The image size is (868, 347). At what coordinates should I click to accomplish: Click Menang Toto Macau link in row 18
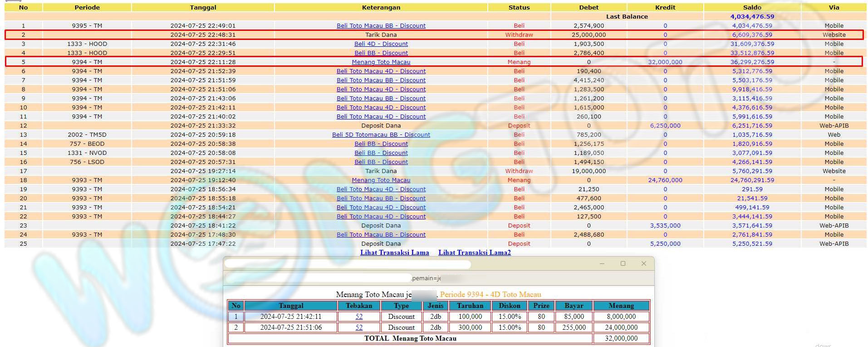click(381, 180)
